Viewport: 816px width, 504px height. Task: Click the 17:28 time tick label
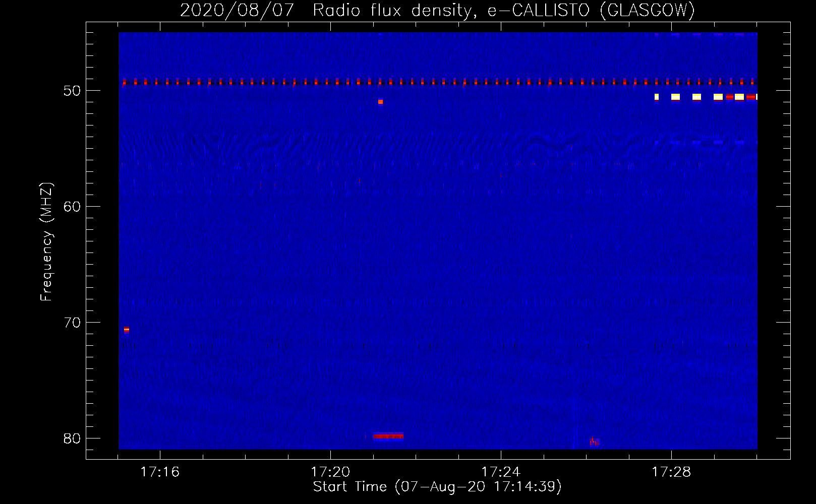point(671,472)
